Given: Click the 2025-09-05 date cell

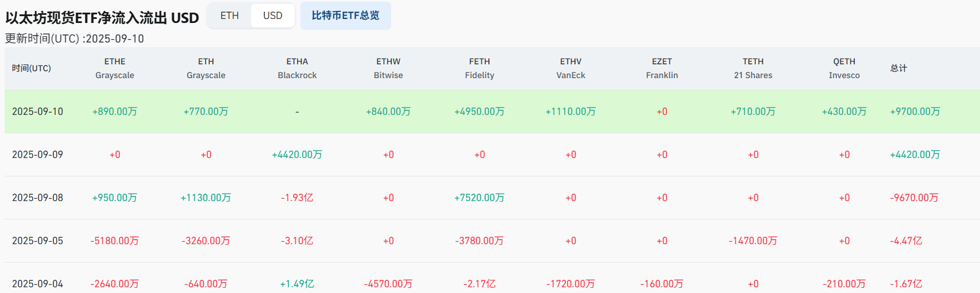Looking at the screenshot, I should (x=37, y=241).
